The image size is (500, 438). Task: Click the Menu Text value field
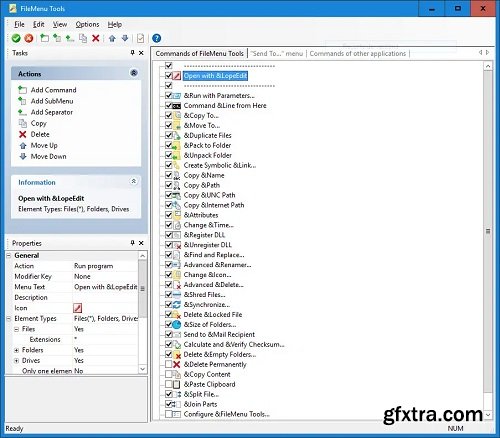[105, 287]
